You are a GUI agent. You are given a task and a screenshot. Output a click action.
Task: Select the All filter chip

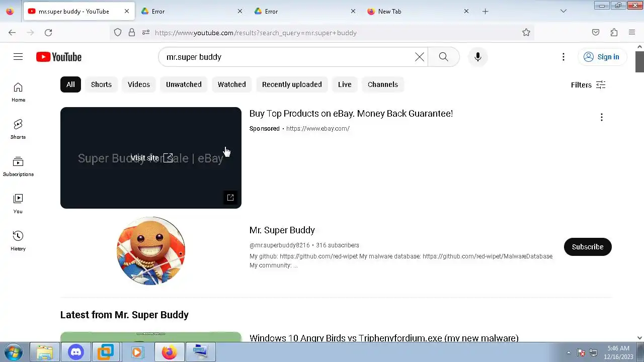coord(70,84)
